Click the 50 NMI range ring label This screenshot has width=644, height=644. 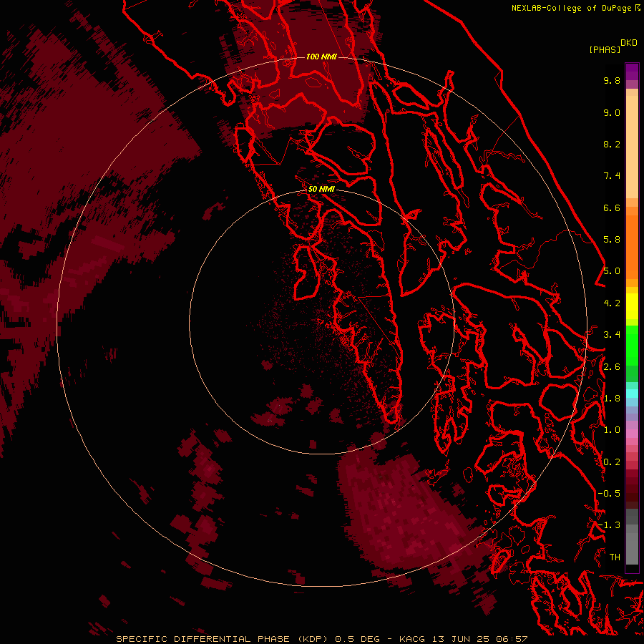point(321,189)
